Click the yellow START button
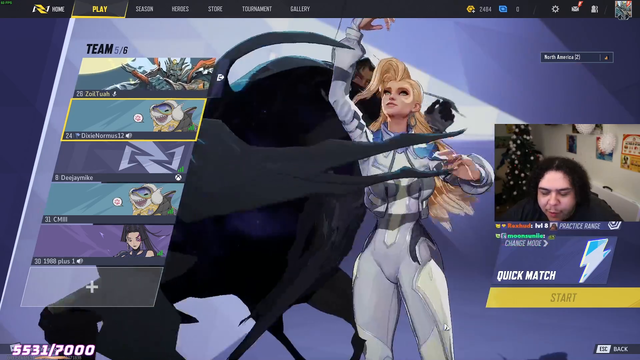Screen dimensions: 640x360 tap(563, 298)
